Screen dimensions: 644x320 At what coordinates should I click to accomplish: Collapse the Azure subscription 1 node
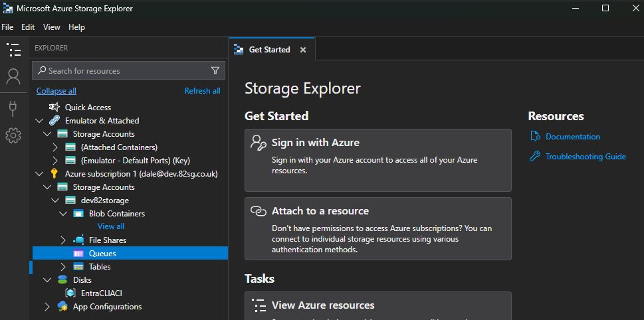pos(39,174)
